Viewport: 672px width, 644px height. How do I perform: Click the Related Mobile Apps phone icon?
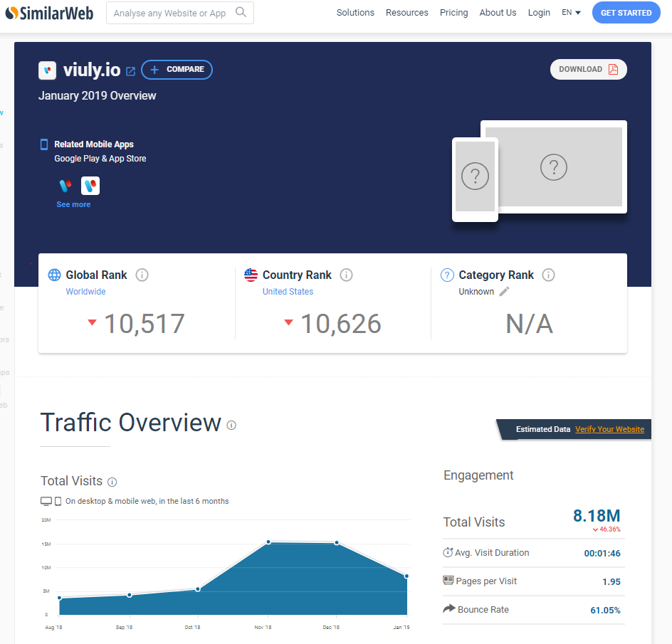[x=44, y=144]
